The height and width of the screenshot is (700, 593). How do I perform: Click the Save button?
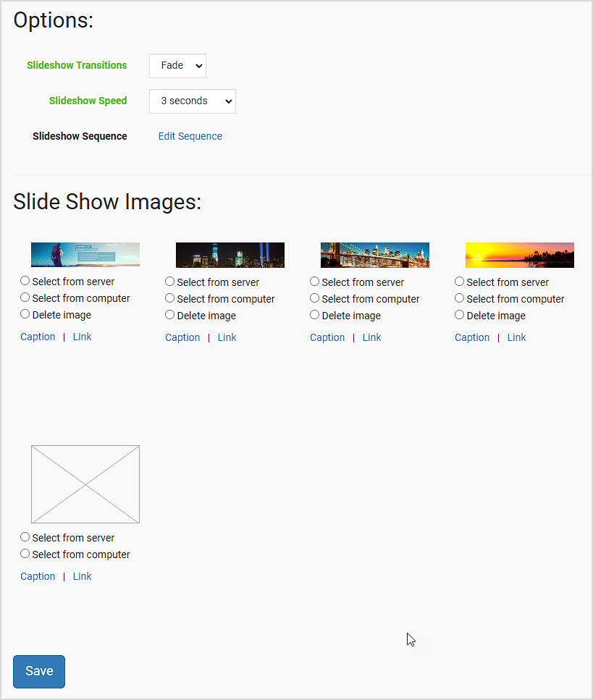click(38, 671)
